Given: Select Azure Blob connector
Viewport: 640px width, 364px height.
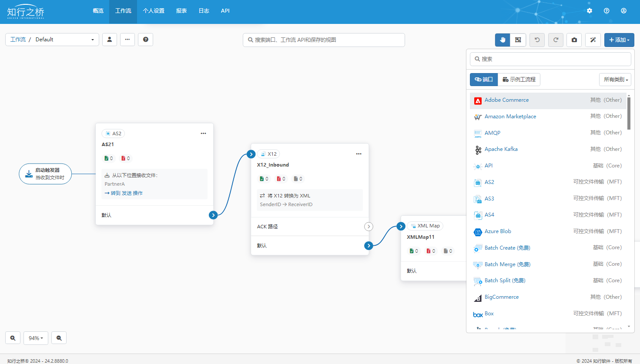Looking at the screenshot, I should pos(548,231).
